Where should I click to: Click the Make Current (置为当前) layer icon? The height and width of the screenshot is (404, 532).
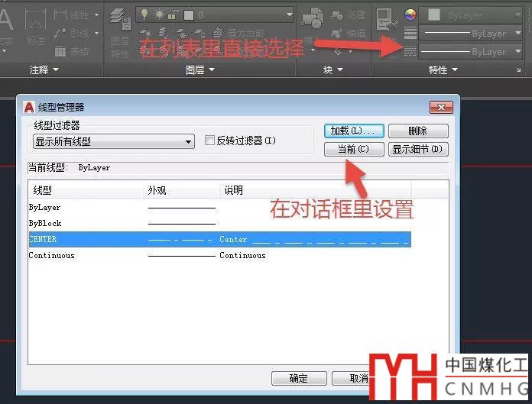[x=218, y=33]
